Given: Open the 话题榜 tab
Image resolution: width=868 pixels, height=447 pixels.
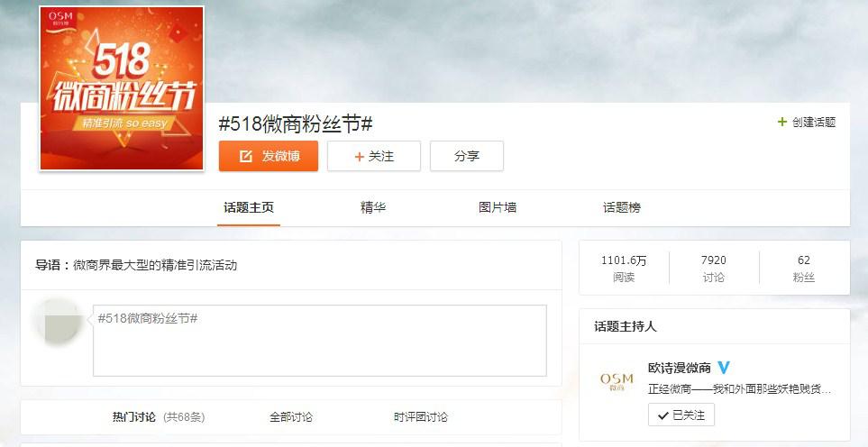Looking at the screenshot, I should [622, 207].
